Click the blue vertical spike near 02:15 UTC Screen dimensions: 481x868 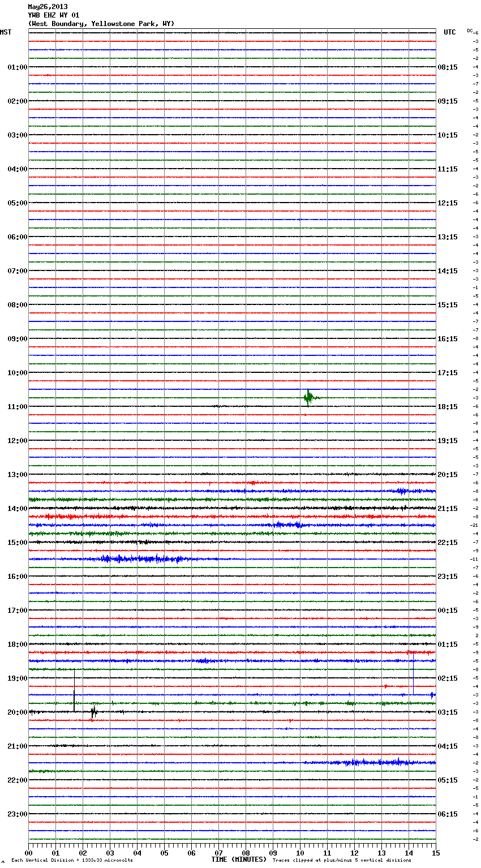coord(413,673)
